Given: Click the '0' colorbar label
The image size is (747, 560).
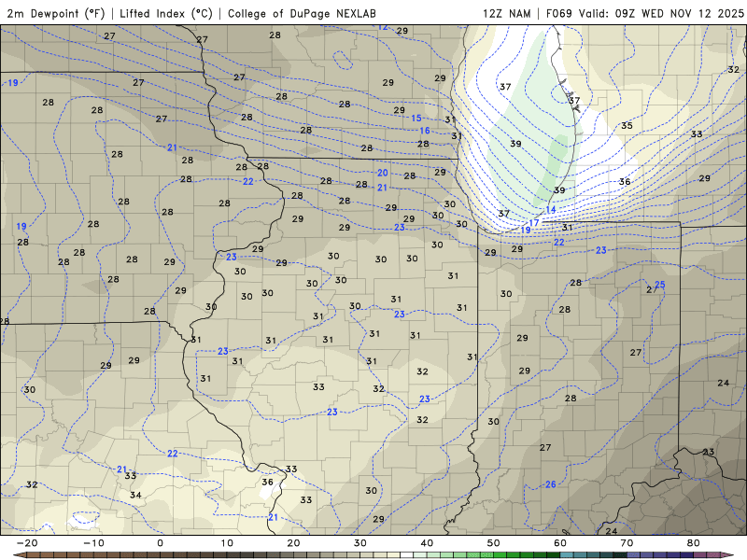Looking at the screenshot, I should 160,543.
